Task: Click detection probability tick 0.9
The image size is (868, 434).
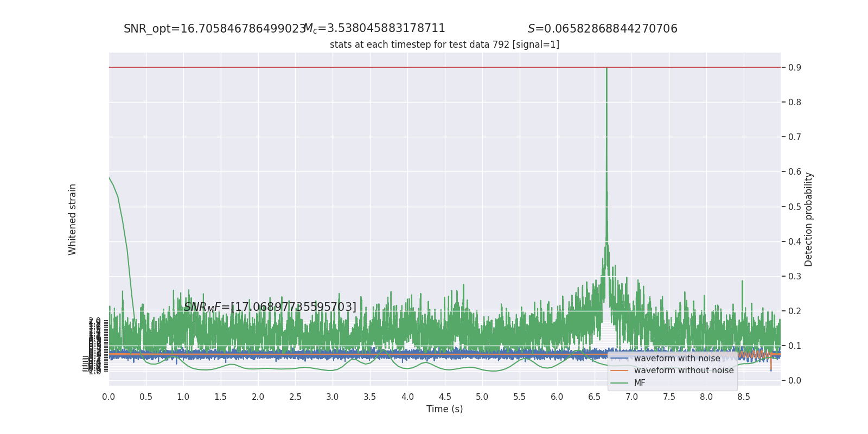Action: (x=795, y=68)
